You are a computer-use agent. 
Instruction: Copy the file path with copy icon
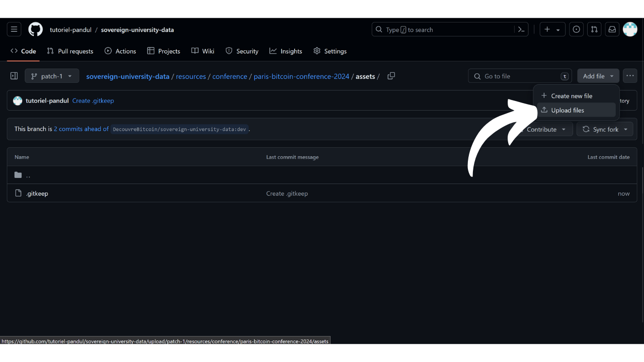(x=391, y=76)
